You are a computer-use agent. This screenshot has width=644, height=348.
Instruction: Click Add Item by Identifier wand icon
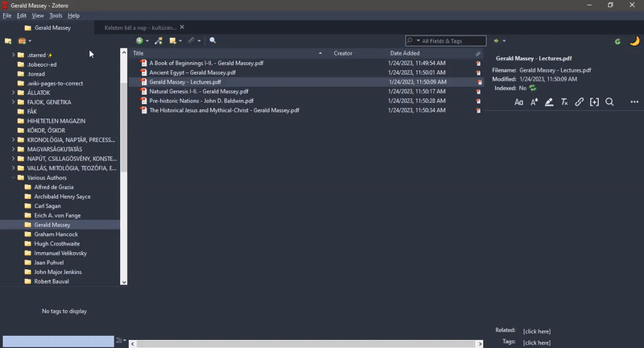159,40
